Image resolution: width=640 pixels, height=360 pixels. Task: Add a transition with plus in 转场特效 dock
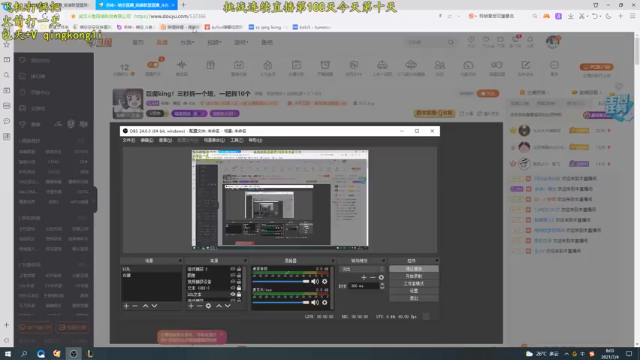tap(364, 277)
